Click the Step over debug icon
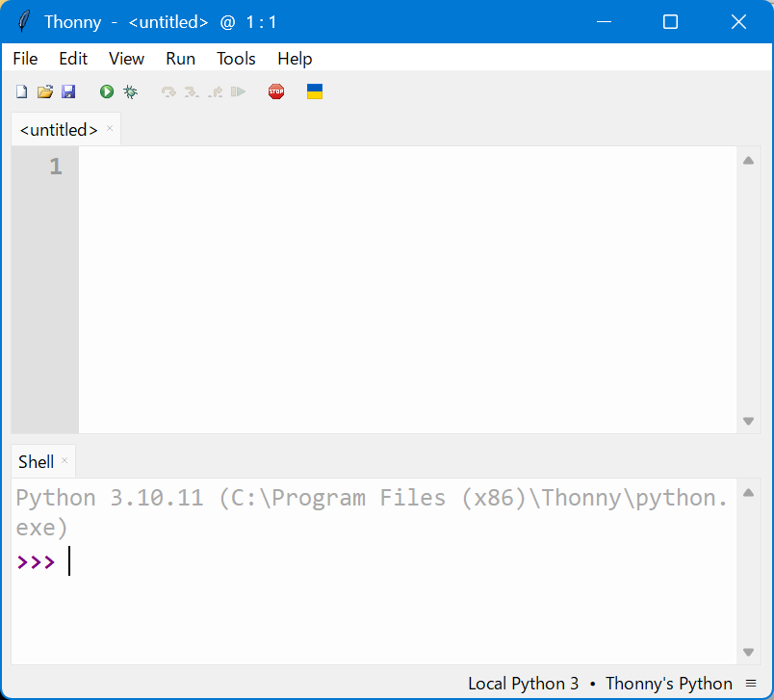774x700 pixels. pos(168,91)
